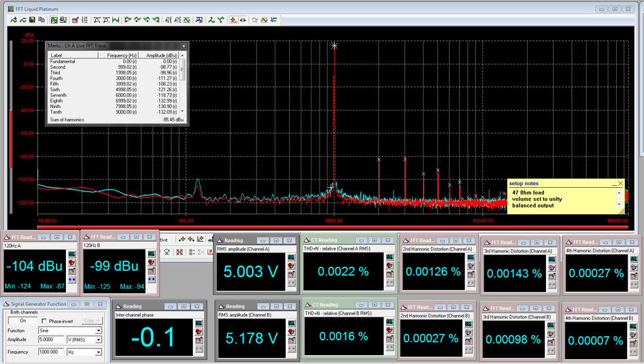
Task: Click the blue arrows icon in 120Hz A reading
Action: (72, 280)
